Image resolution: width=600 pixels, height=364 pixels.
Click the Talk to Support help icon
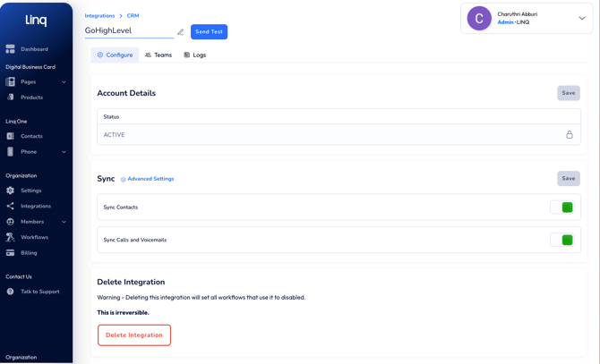pos(11,292)
